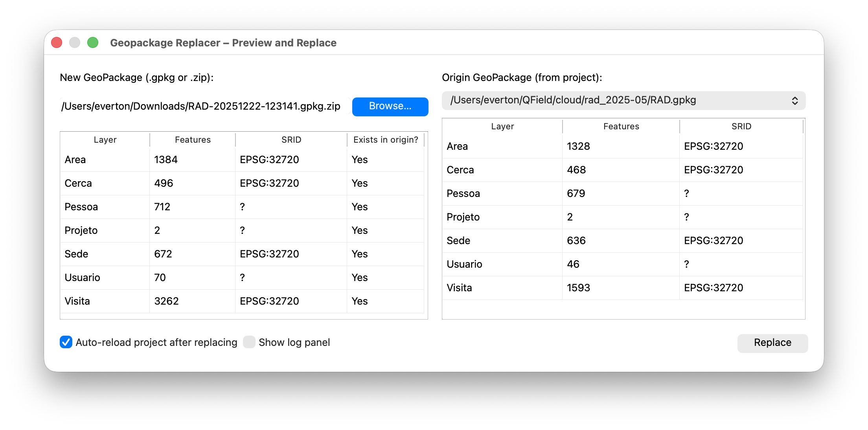Enable the Show log panel checkbox
Viewport: 868px width, 430px height.
pos(249,342)
